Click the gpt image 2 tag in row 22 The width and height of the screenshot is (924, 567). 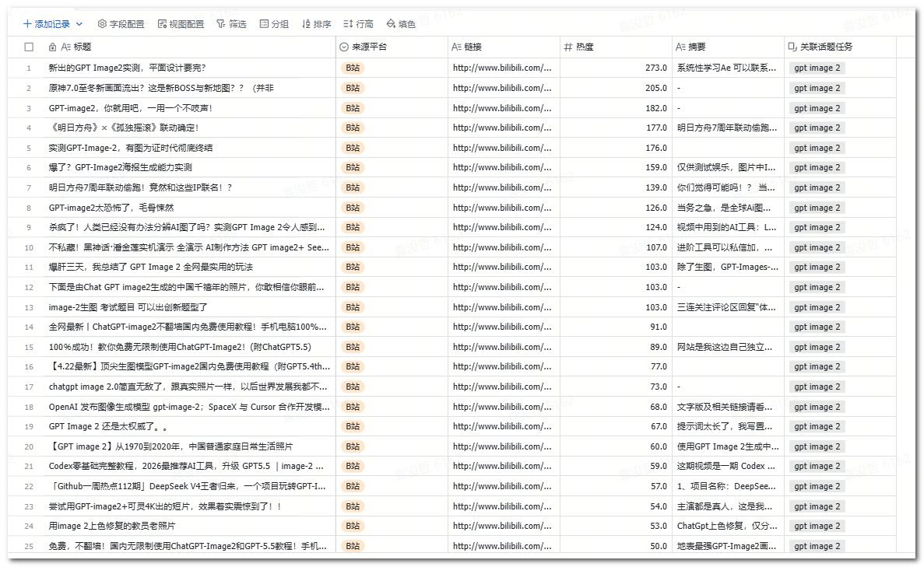click(817, 486)
